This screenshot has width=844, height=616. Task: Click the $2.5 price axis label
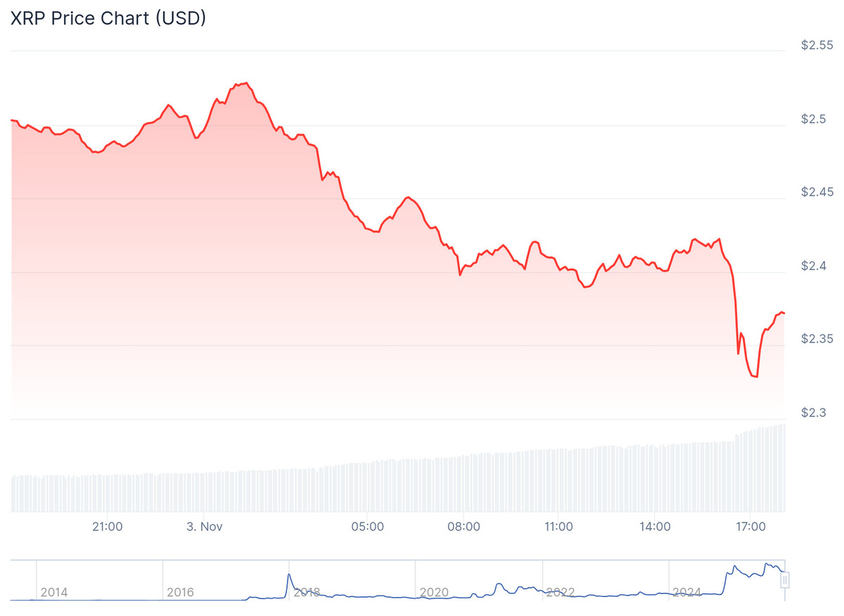(813, 119)
